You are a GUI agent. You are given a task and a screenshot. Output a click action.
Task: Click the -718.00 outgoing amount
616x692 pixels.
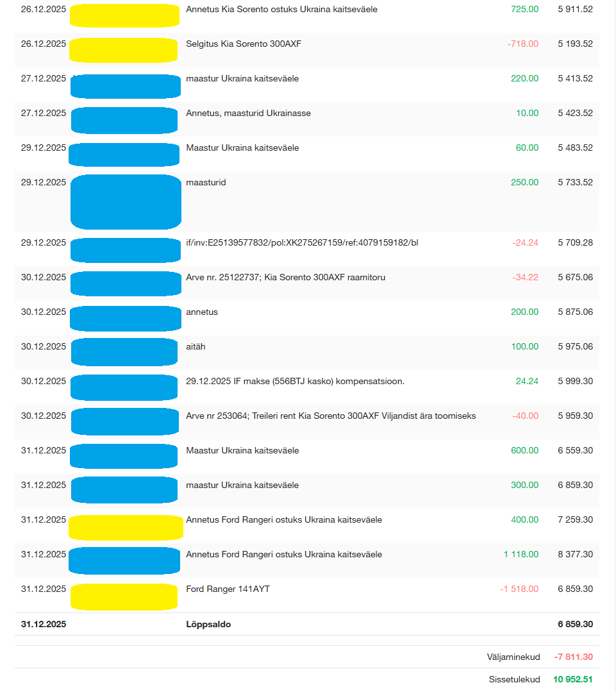pyautogui.click(x=522, y=44)
